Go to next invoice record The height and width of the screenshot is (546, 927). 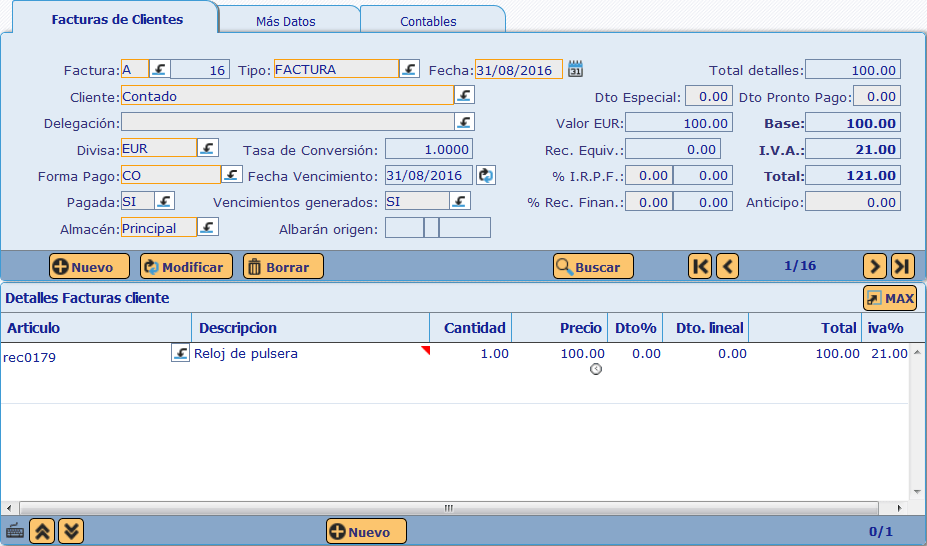coord(875,266)
